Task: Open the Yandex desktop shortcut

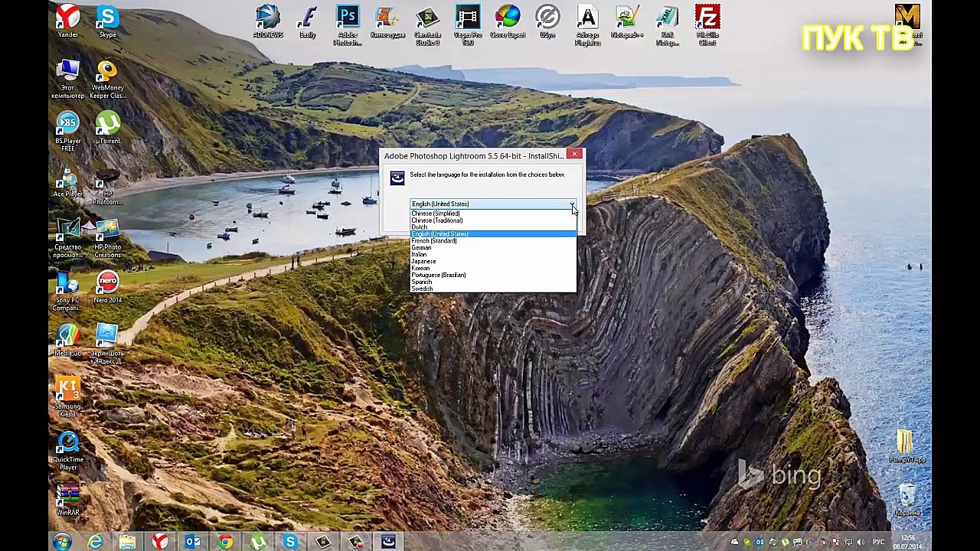Action: coord(68,21)
